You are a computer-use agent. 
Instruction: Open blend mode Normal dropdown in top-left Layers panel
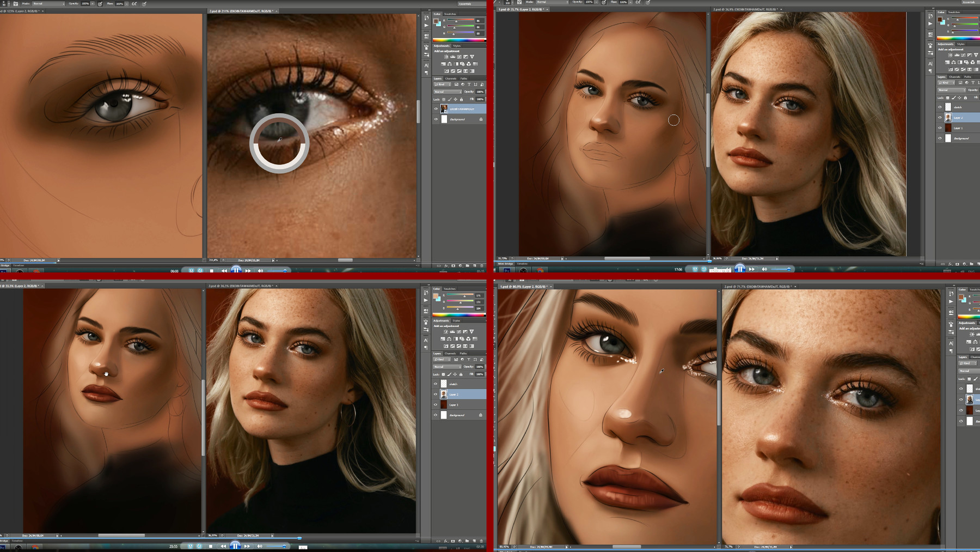click(448, 92)
